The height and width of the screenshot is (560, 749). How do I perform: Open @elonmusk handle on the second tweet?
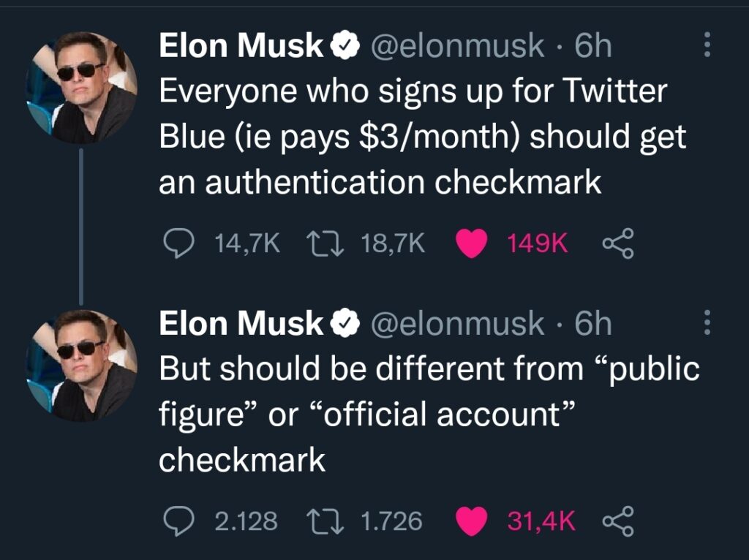pyautogui.click(x=457, y=324)
